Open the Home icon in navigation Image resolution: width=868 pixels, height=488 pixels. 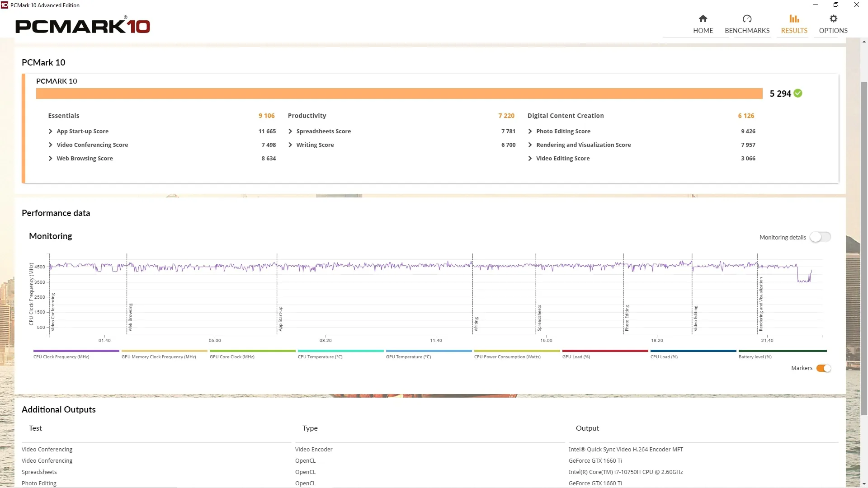tap(703, 19)
